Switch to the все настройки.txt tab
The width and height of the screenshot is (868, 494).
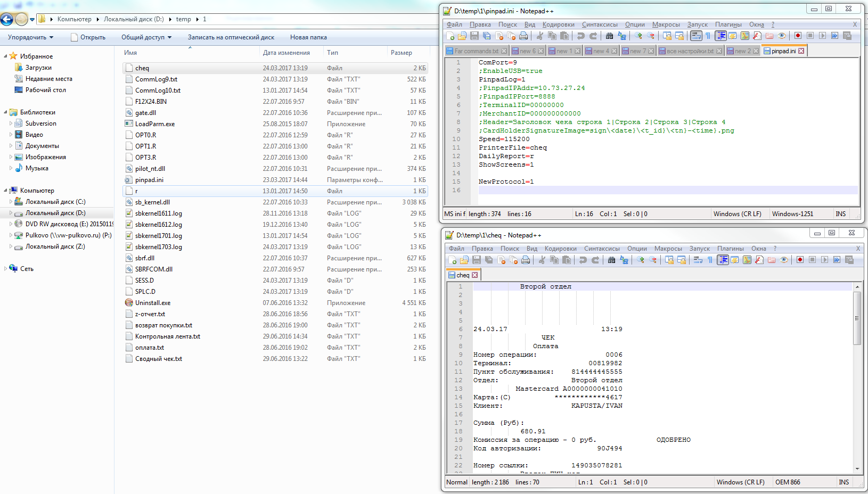tap(689, 51)
